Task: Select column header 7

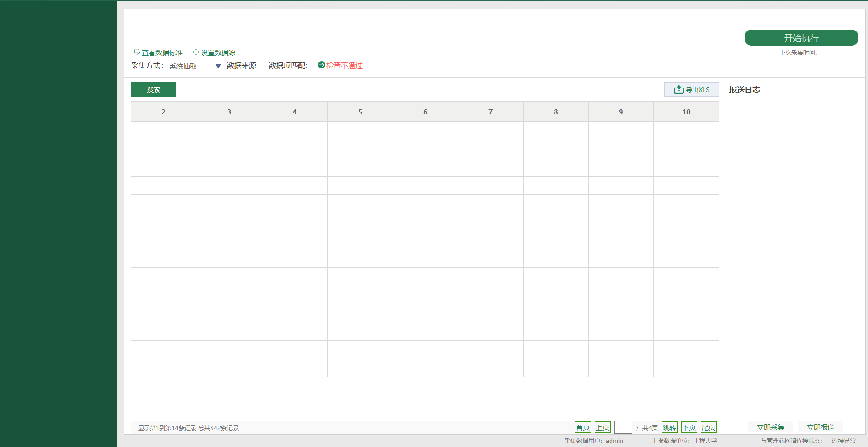Action: click(491, 112)
